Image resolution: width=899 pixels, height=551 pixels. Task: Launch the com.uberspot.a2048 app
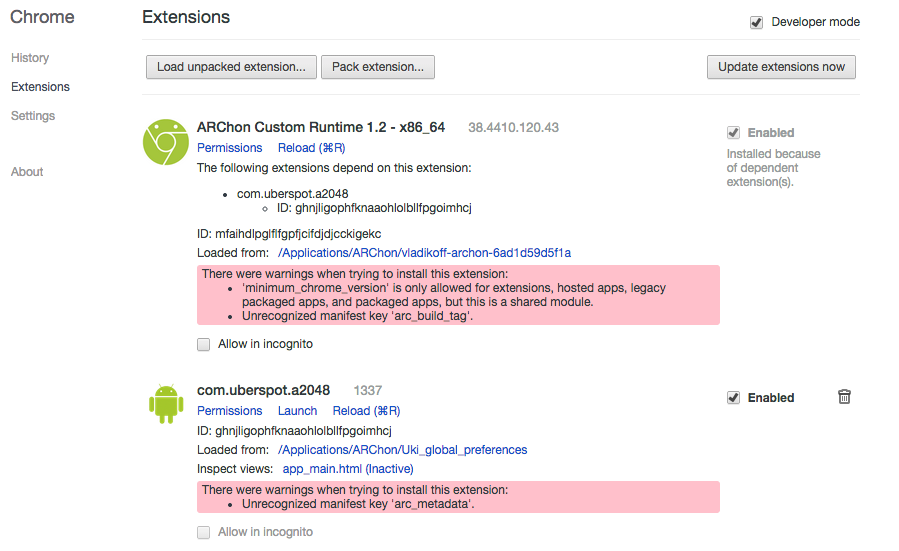(297, 411)
